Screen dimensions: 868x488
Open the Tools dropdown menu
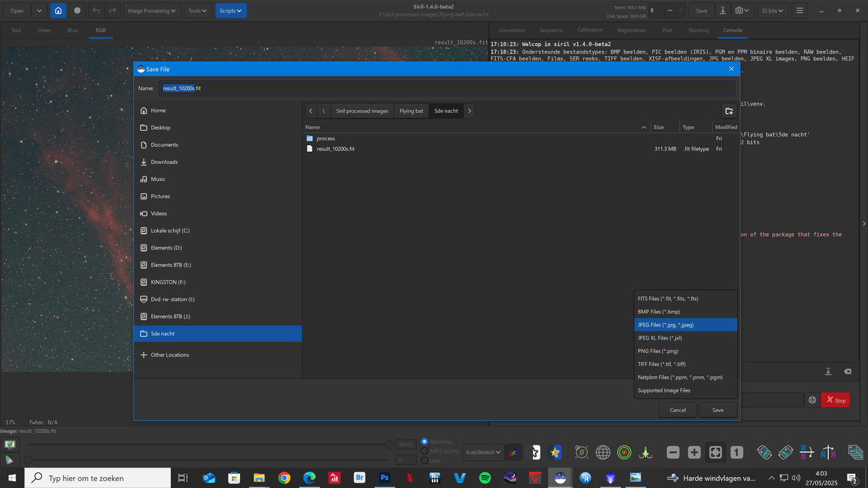point(197,11)
